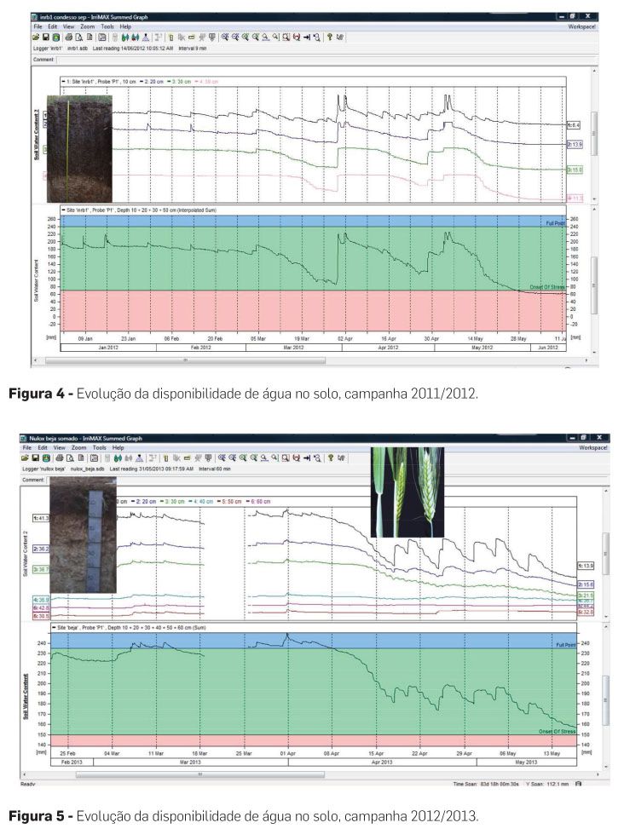Click question mark help icon in inrb1 condesso toolbar
624x840 pixels.
[x=329, y=37]
